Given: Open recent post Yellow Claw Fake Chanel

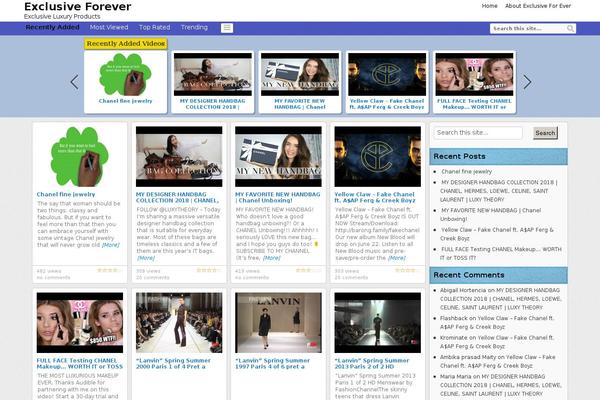Looking at the screenshot, I should [497, 234].
